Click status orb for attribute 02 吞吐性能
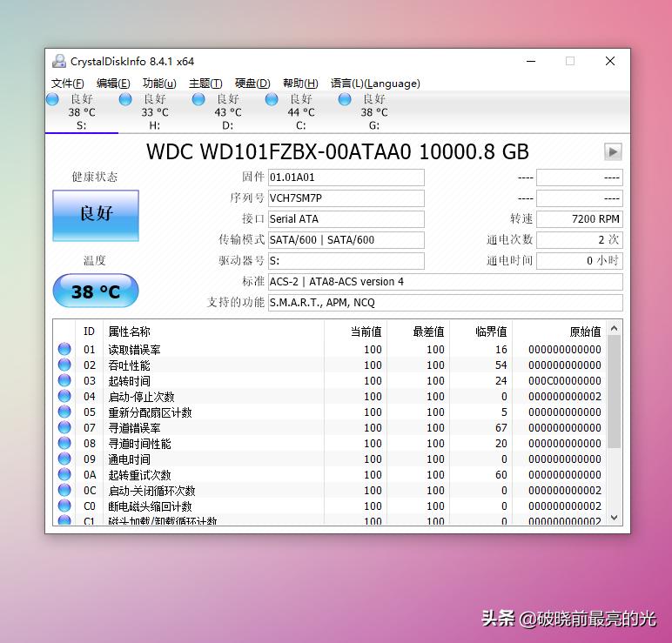 [x=64, y=365]
